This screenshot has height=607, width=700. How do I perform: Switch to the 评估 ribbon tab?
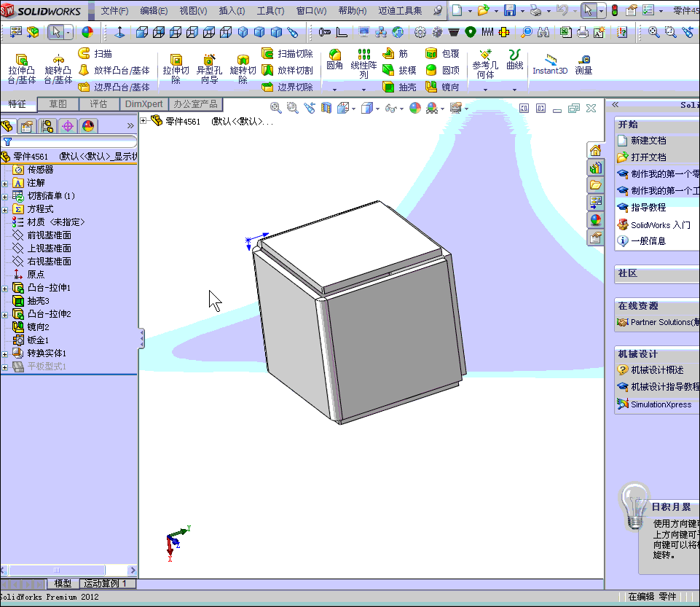[100, 104]
